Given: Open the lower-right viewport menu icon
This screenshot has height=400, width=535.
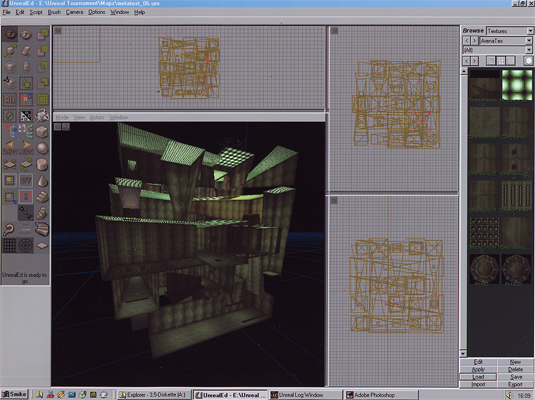Looking at the screenshot, I should pyautogui.click(x=334, y=200).
